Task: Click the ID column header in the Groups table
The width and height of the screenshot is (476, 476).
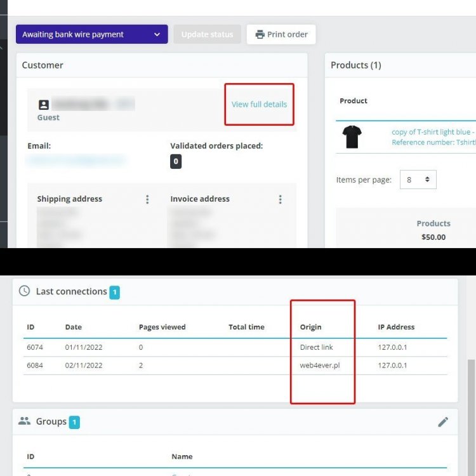Action: coord(30,456)
